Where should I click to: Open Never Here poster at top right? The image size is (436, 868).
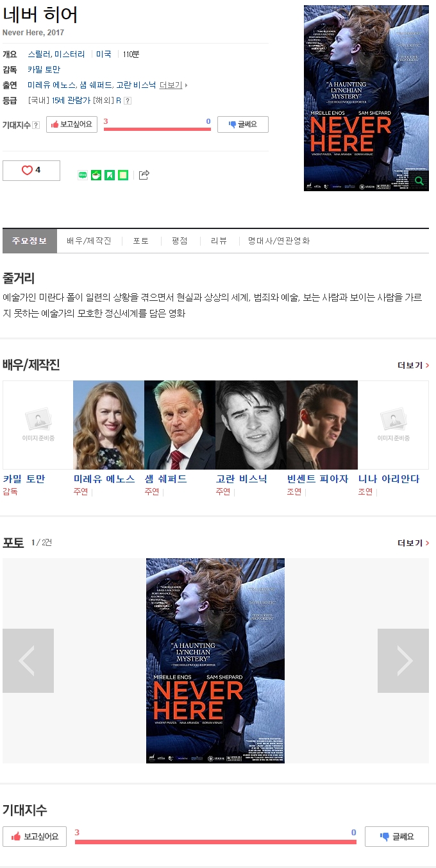[x=366, y=98]
